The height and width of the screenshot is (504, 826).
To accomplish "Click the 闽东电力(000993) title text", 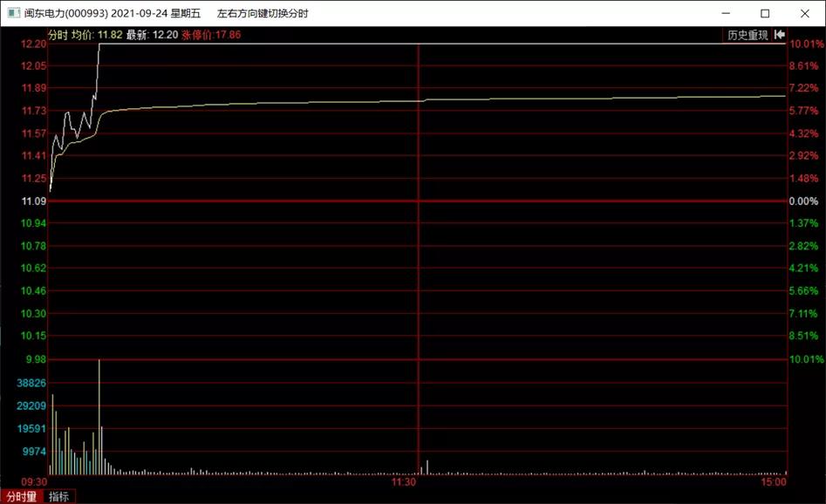I will 65,13.
